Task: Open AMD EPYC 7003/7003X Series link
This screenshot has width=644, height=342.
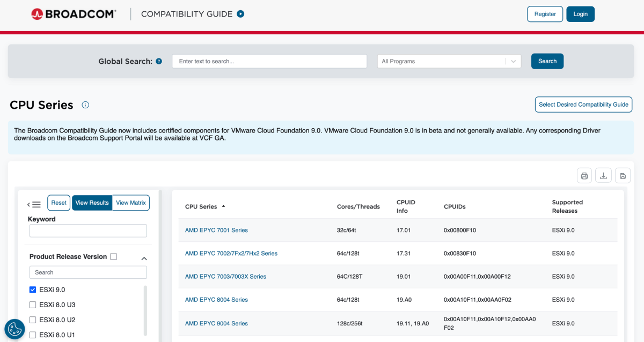Action: [225, 277]
